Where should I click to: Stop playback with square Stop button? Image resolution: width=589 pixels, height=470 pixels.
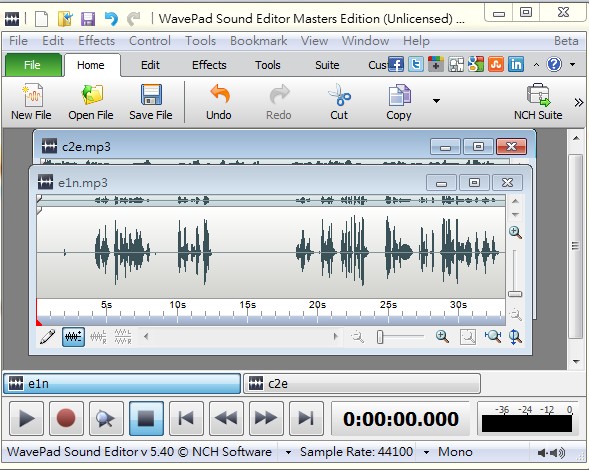[x=146, y=418]
